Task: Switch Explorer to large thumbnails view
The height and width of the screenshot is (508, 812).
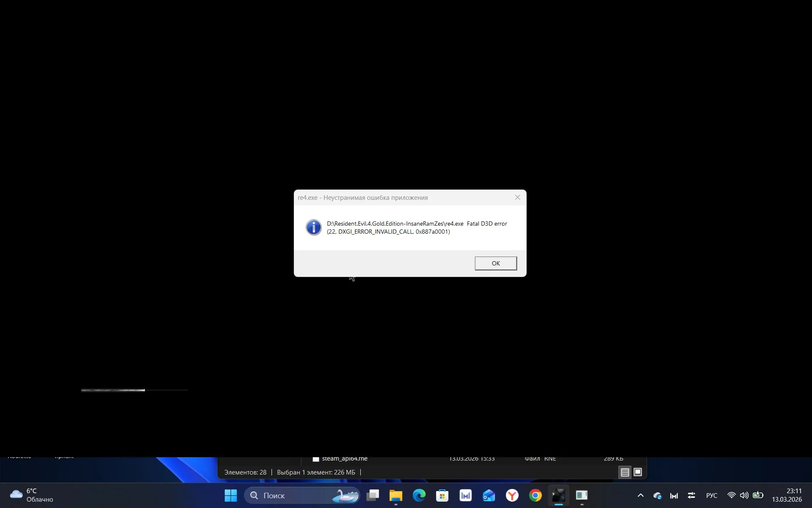Action: (x=638, y=472)
